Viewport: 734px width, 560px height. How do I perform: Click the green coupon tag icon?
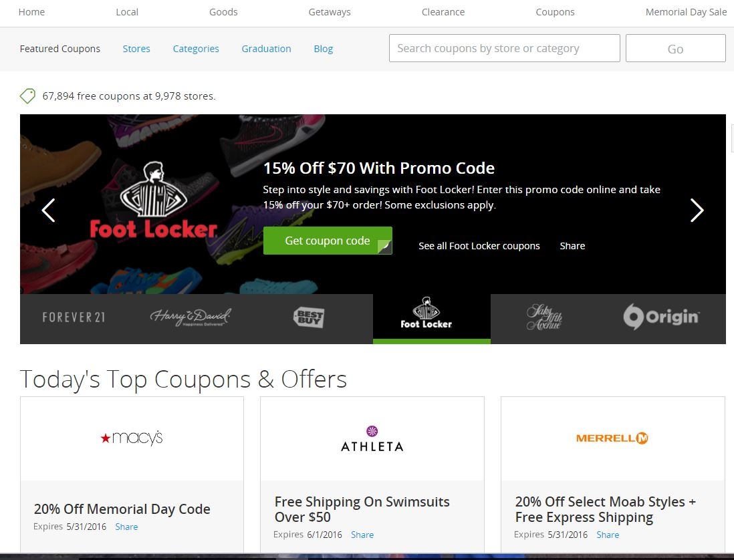pyautogui.click(x=27, y=96)
